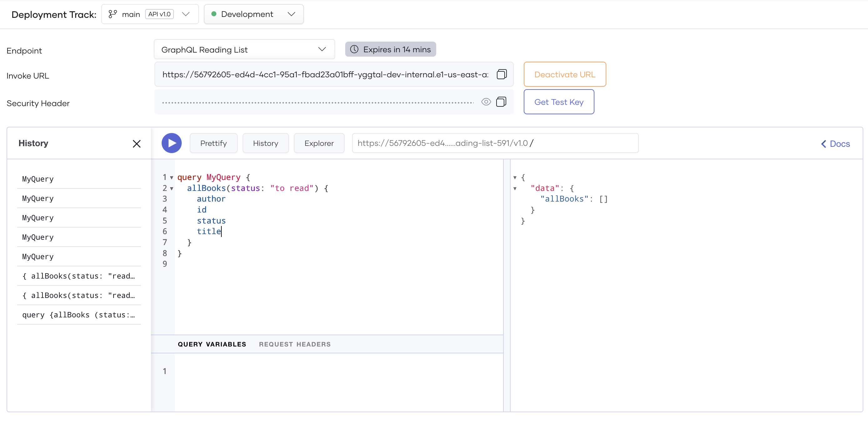Click the "allBooks" key in the response

(564, 199)
